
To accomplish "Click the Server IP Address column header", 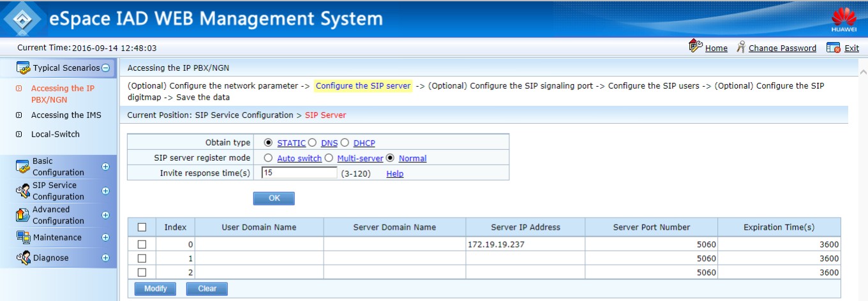I will click(525, 227).
